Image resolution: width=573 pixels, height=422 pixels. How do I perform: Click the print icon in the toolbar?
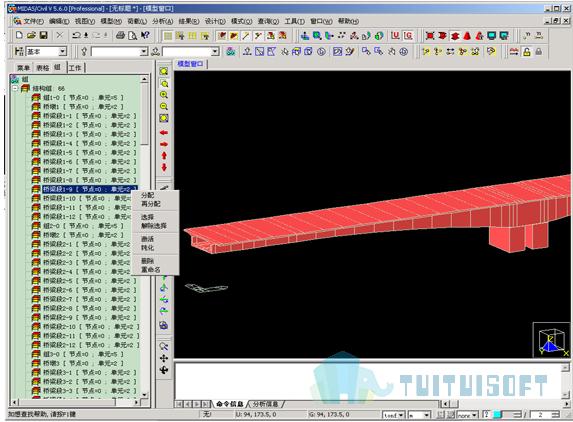tap(120, 35)
